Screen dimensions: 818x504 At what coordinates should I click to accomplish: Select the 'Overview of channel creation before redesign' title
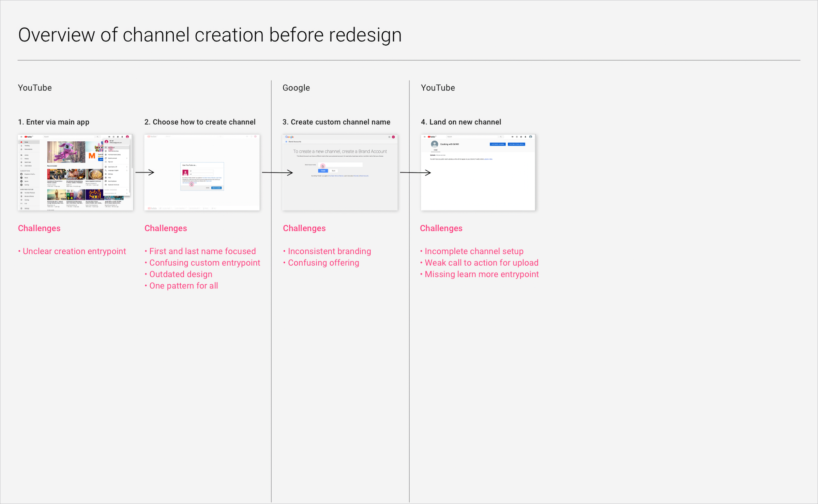(x=210, y=35)
